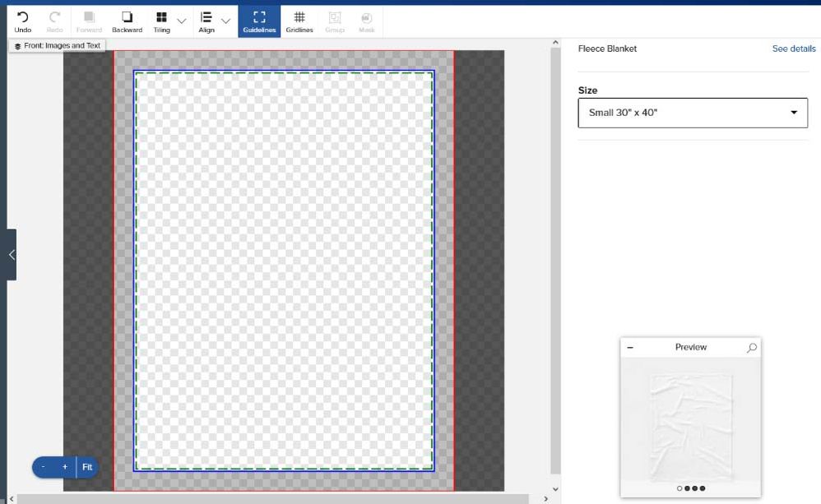Open the Size dropdown for Small 30" x 40"

693,113
